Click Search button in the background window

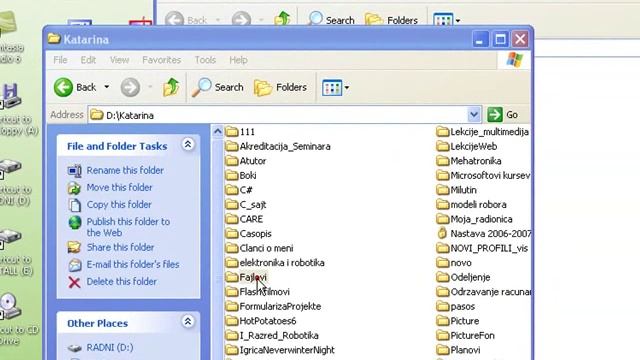pyautogui.click(x=331, y=20)
